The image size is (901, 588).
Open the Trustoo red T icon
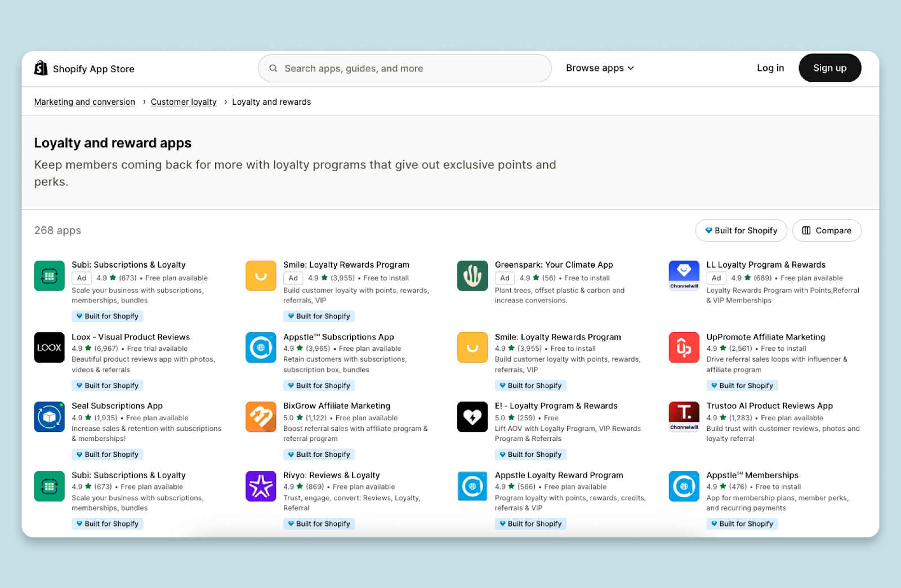[x=684, y=417]
